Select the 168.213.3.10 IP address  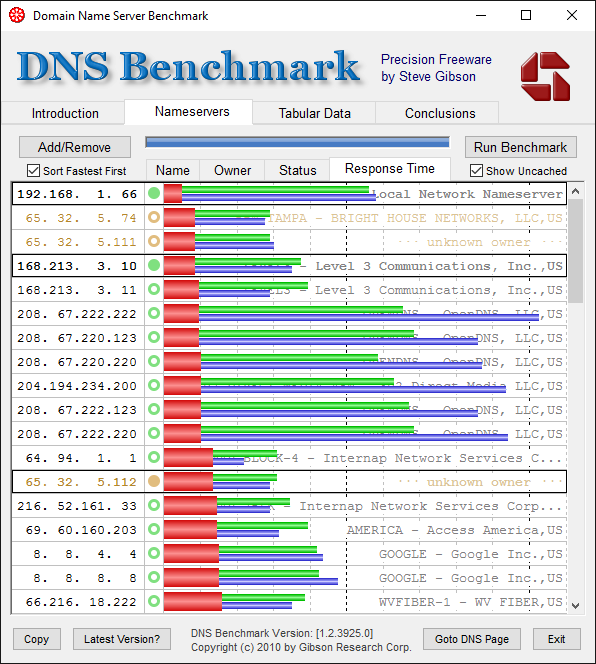tap(77, 266)
